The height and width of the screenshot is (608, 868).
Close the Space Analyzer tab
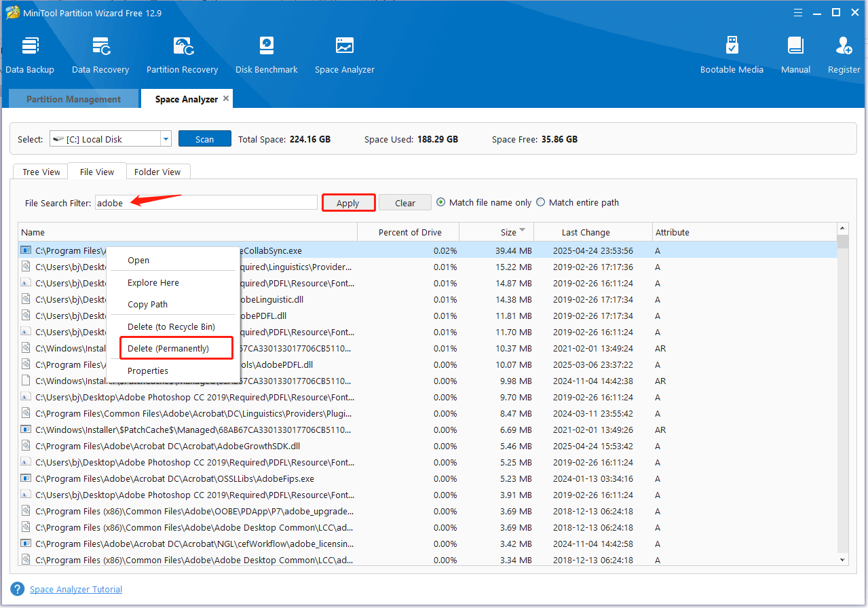(226, 98)
